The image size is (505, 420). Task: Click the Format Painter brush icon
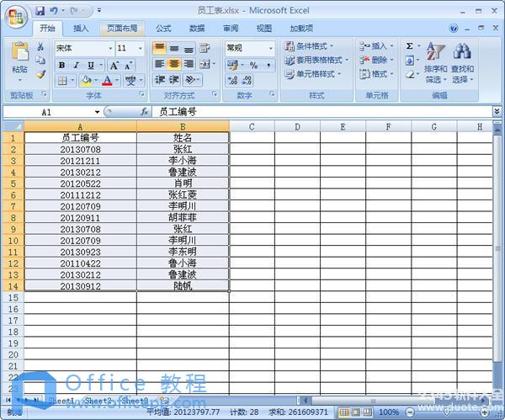(x=40, y=75)
